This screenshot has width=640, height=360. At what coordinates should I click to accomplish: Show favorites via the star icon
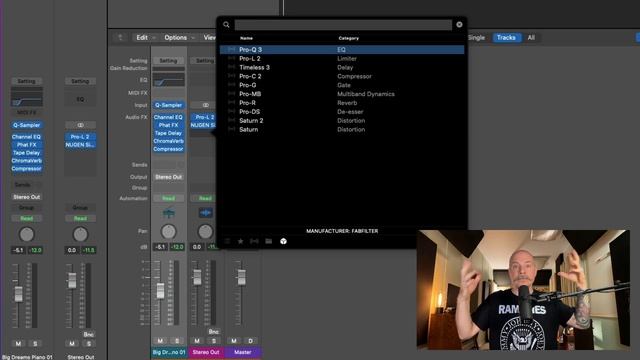point(240,241)
